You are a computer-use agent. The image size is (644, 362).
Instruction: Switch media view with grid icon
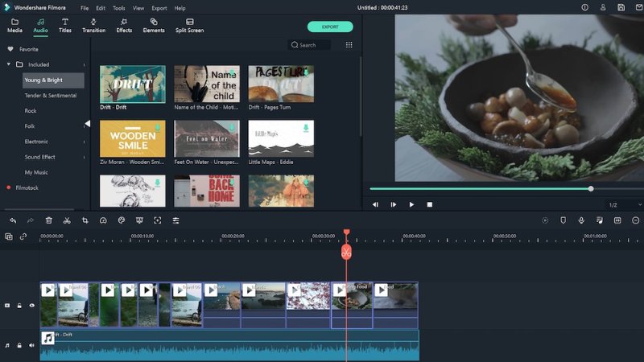[x=349, y=45]
